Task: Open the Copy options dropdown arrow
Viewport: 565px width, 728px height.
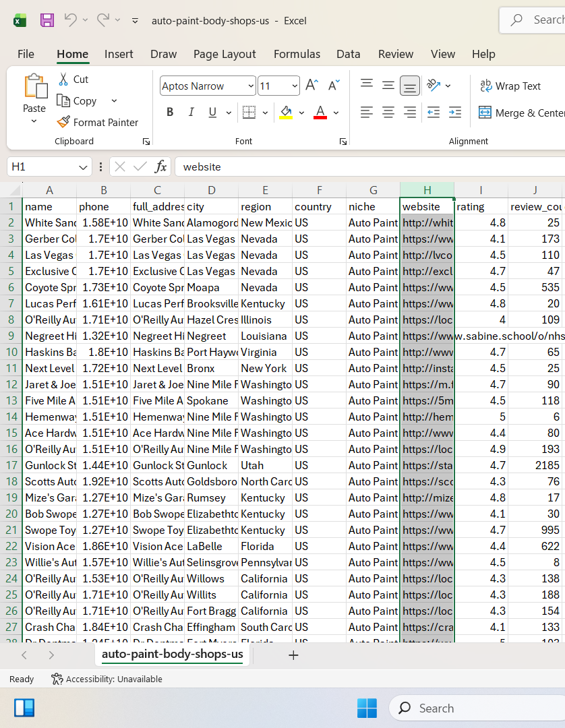Action: pyautogui.click(x=114, y=100)
